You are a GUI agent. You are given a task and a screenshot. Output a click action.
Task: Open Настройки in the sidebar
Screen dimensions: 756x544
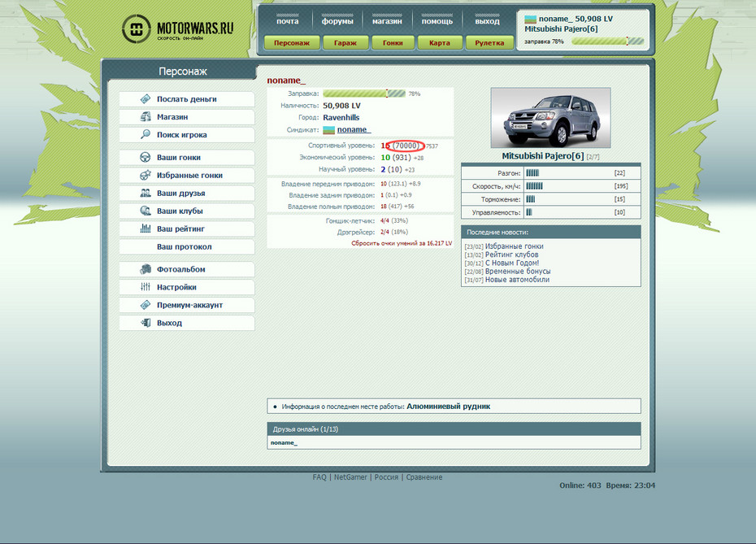pyautogui.click(x=187, y=287)
